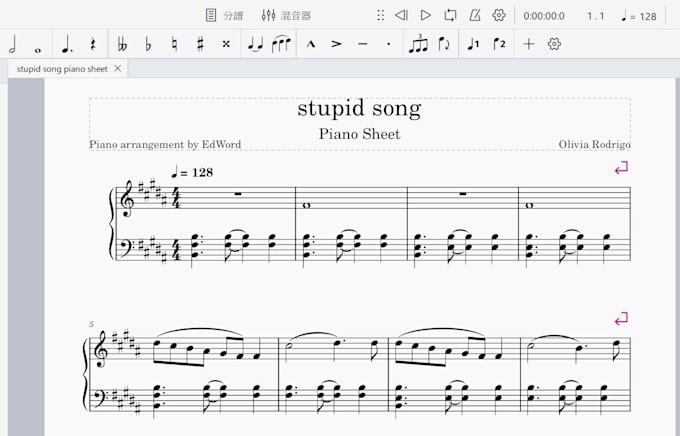
Task: Add a slur over notes
Action: click(281, 44)
